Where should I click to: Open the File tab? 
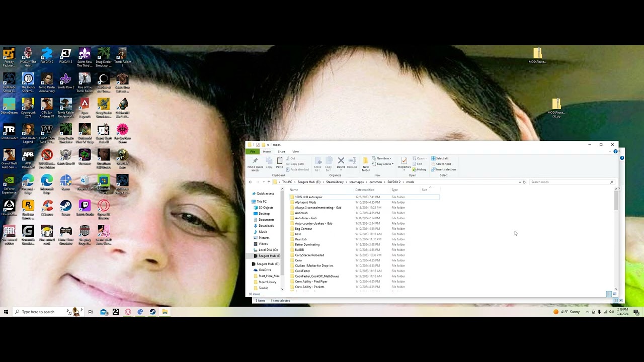[x=253, y=151]
